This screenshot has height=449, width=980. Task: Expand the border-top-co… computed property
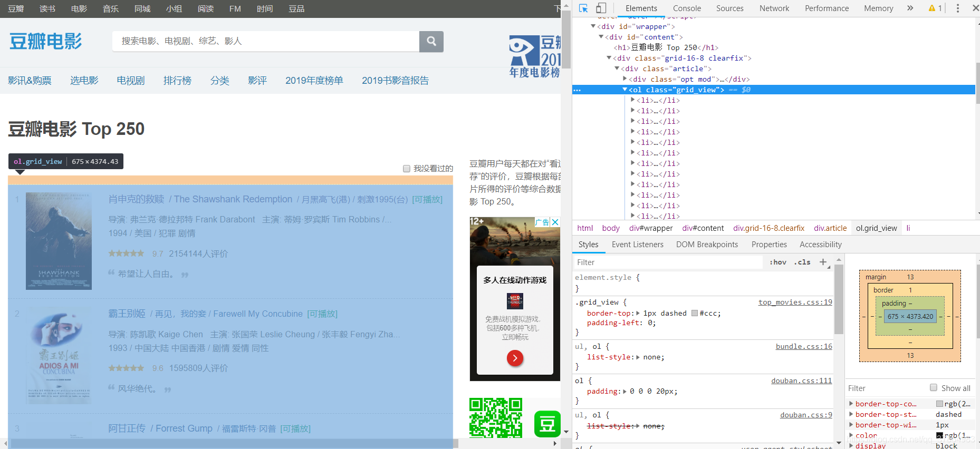pyautogui.click(x=851, y=404)
